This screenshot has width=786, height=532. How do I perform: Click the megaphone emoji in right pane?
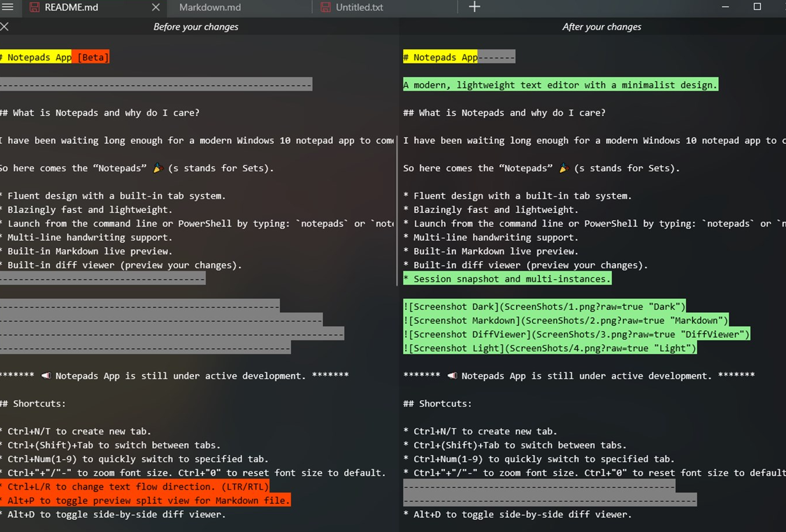(x=452, y=376)
